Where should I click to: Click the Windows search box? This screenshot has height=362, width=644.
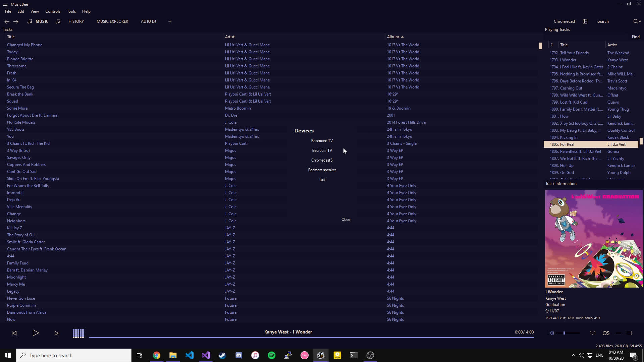74,355
